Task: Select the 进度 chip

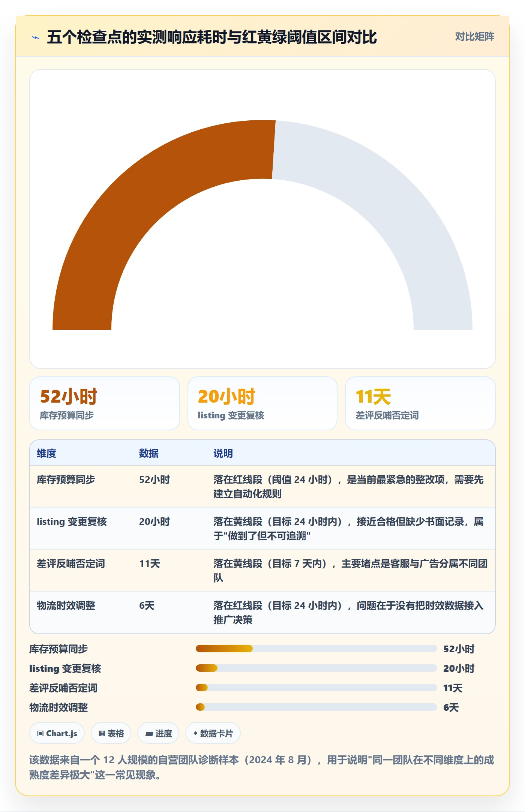Action: point(158,733)
